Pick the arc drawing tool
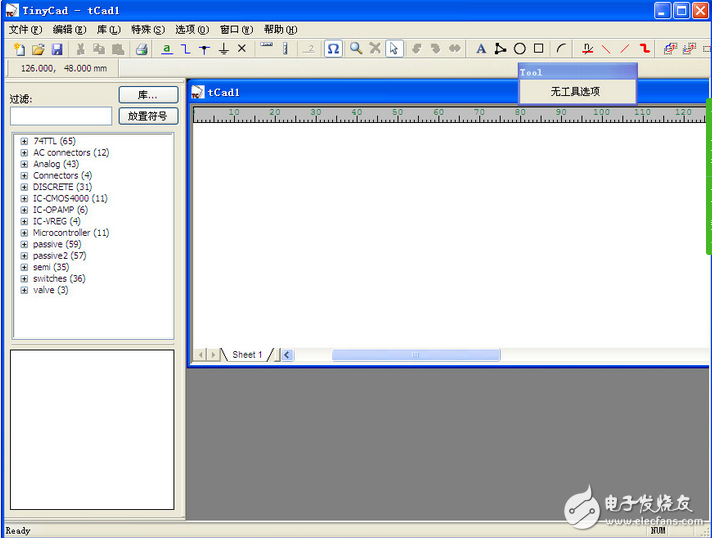The width and height of the screenshot is (712, 538). coord(562,48)
